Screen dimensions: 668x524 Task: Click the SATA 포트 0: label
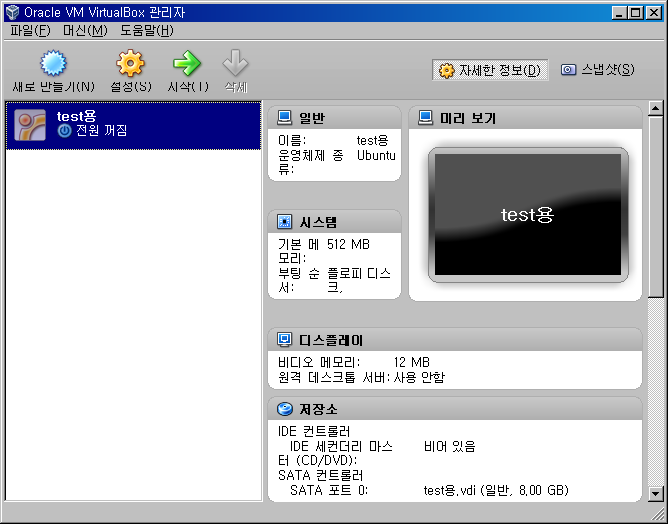coord(329,490)
